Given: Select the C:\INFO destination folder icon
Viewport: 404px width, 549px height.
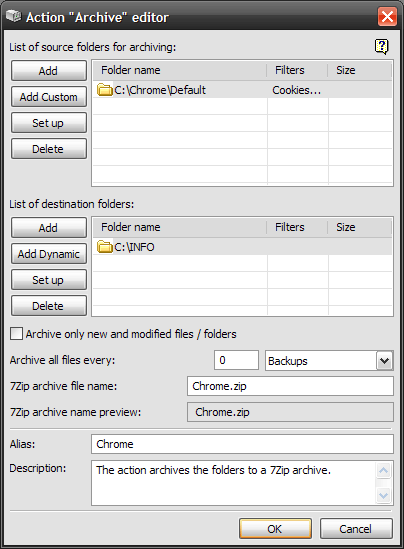Looking at the screenshot, I should [105, 247].
